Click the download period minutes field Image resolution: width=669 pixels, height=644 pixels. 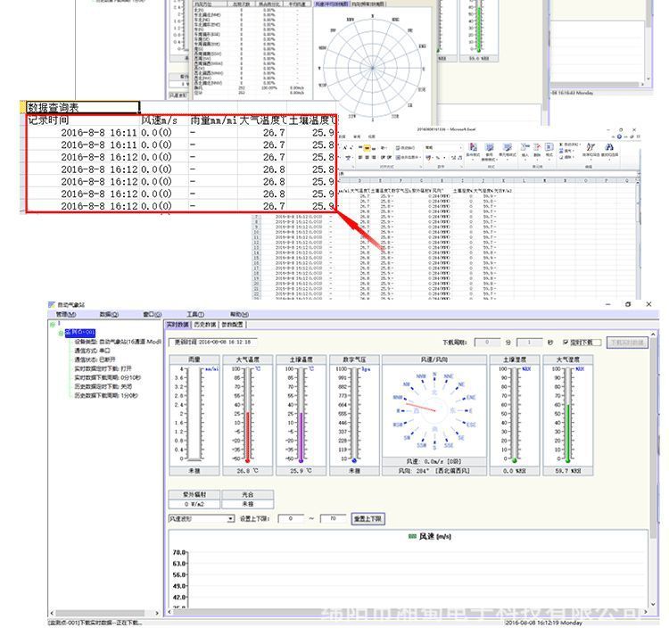pos(487,342)
